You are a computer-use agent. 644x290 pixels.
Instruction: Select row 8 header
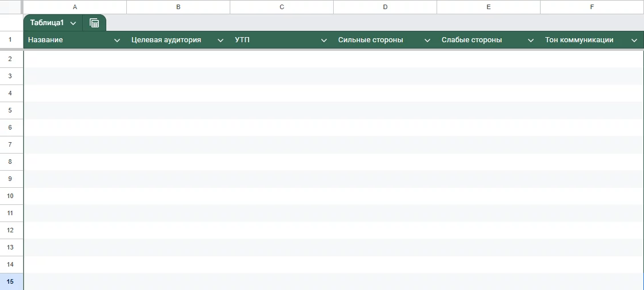coord(10,162)
